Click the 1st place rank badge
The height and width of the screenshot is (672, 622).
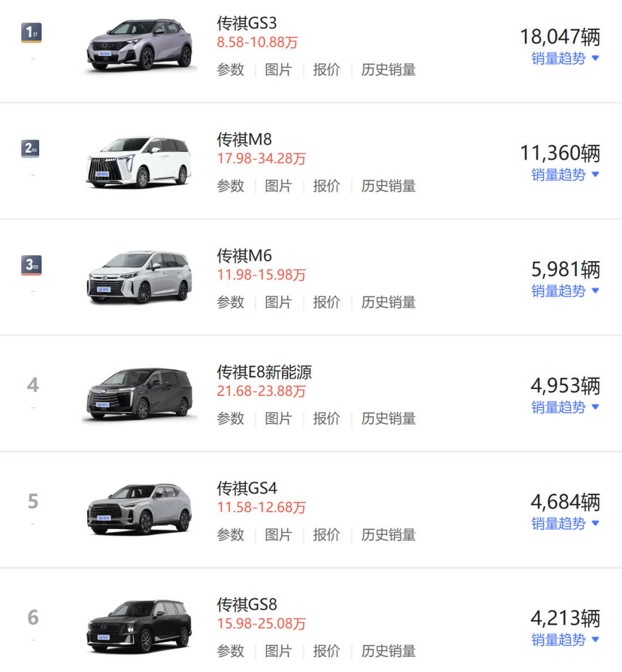tap(31, 32)
